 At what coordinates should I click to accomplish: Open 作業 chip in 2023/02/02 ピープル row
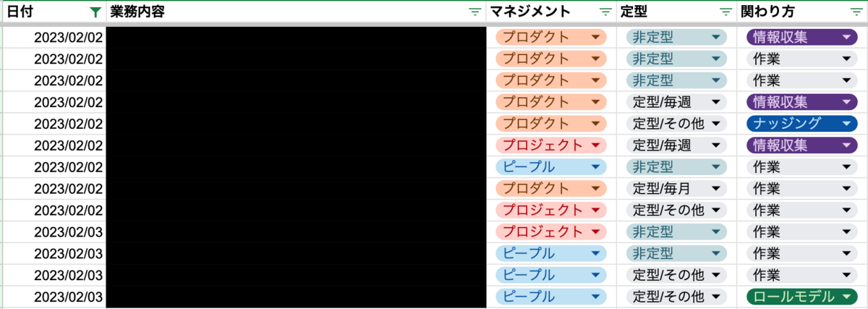point(802,167)
